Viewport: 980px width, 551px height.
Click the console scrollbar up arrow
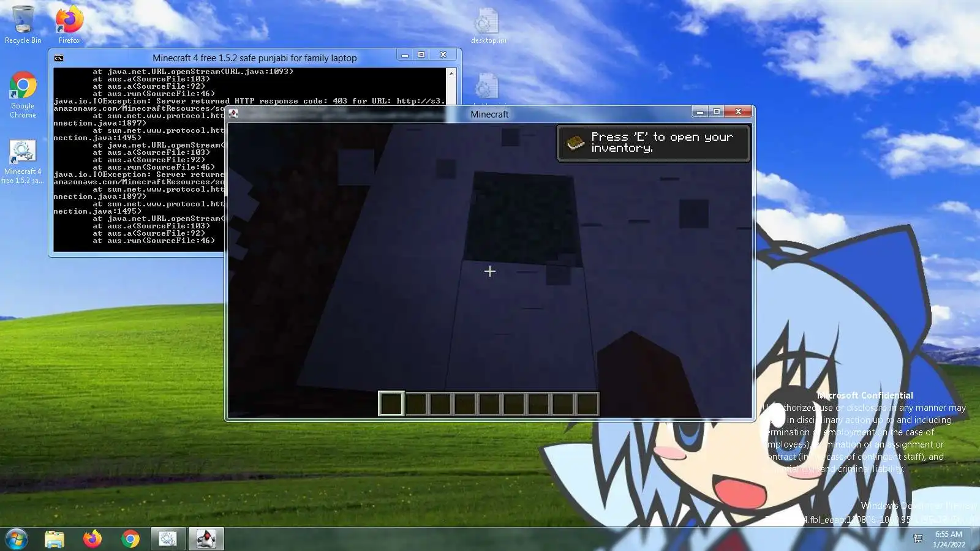click(x=451, y=73)
